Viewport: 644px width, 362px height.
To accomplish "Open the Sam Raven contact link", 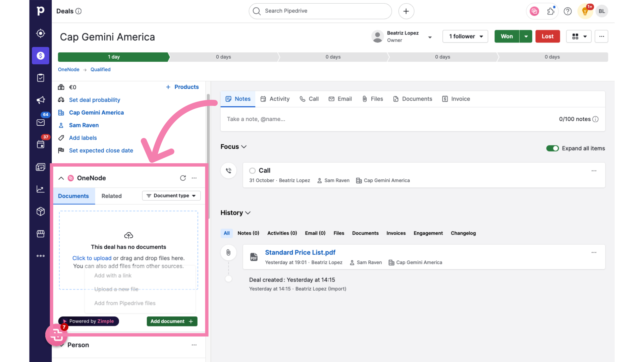I will click(x=84, y=125).
